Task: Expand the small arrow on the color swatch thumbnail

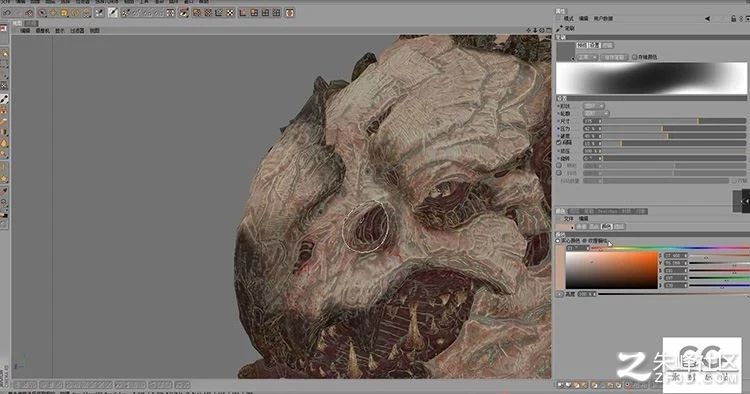Action: click(x=573, y=228)
